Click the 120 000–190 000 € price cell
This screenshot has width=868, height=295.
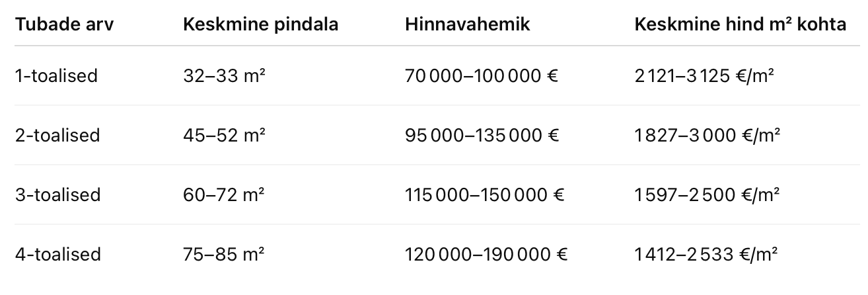(x=486, y=255)
